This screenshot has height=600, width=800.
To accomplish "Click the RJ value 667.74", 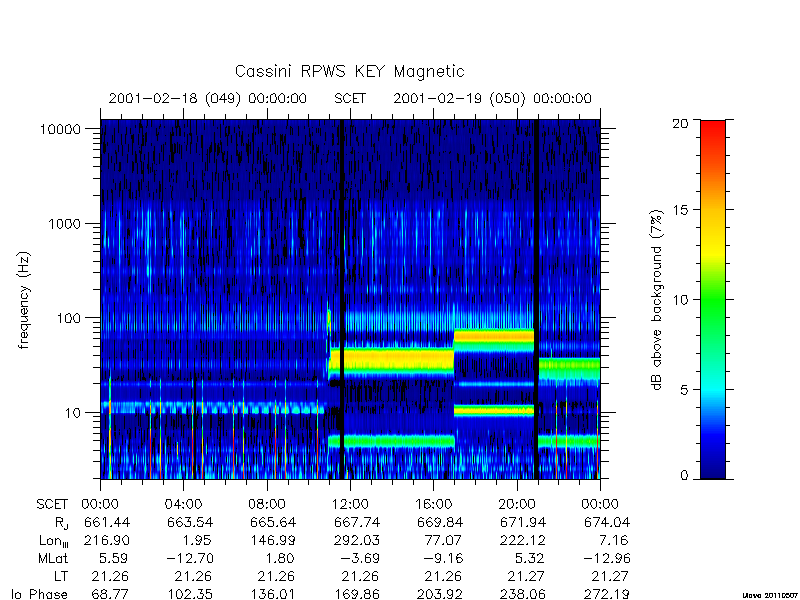I will coord(357,522).
